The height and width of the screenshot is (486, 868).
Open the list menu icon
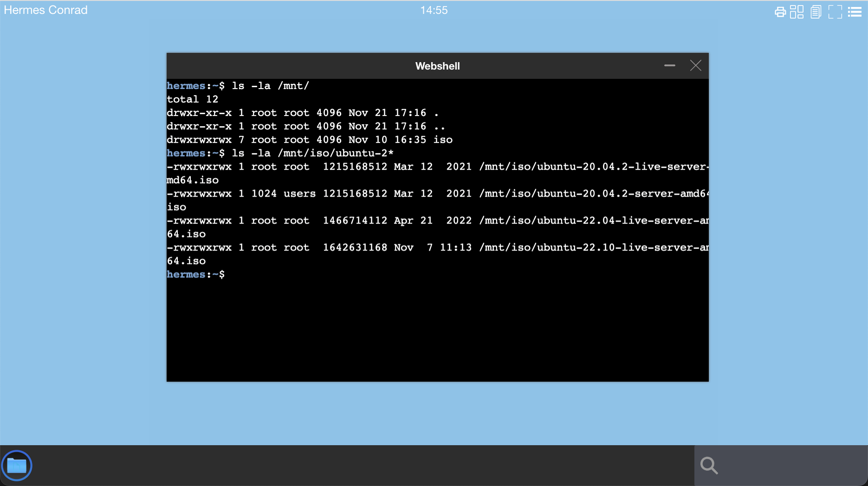coord(855,12)
